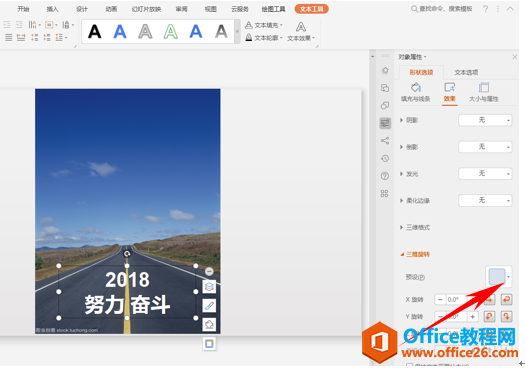Apply the green outlined A text style
Image resolution: width=525 pixels, height=370 pixels.
[x=170, y=32]
